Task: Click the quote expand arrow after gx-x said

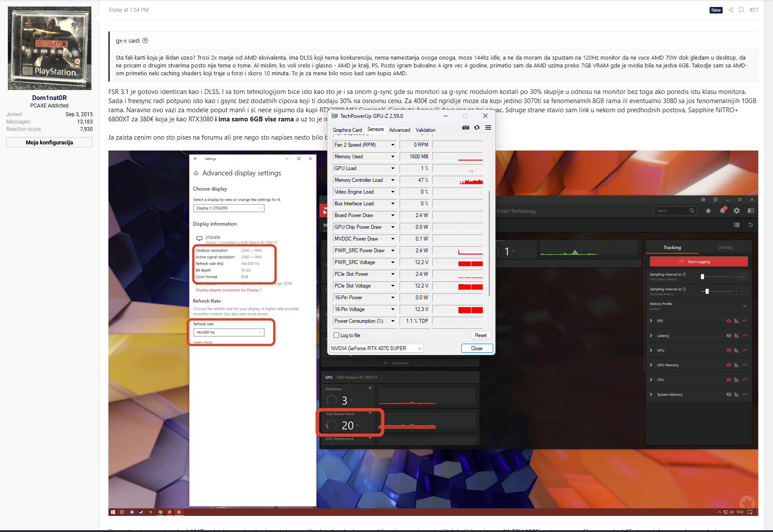Action: point(145,40)
